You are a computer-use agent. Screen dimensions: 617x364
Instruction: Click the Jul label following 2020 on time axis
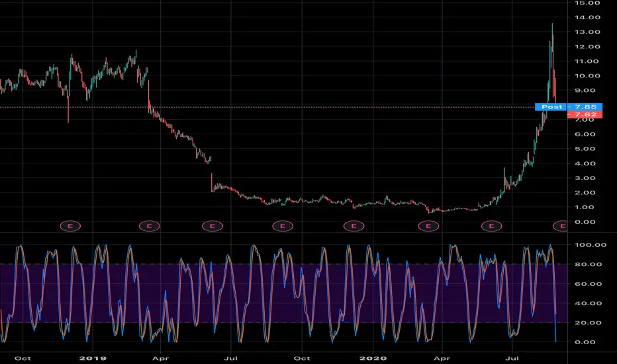coord(512,359)
